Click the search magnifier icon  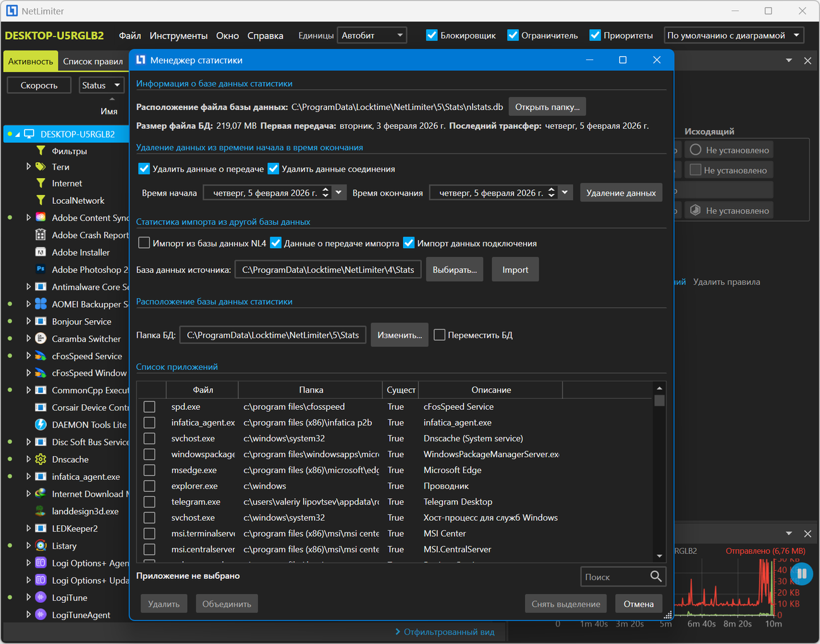tap(656, 576)
